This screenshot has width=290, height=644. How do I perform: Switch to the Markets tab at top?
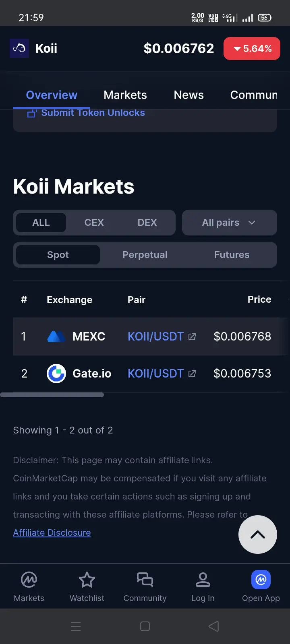tap(125, 95)
